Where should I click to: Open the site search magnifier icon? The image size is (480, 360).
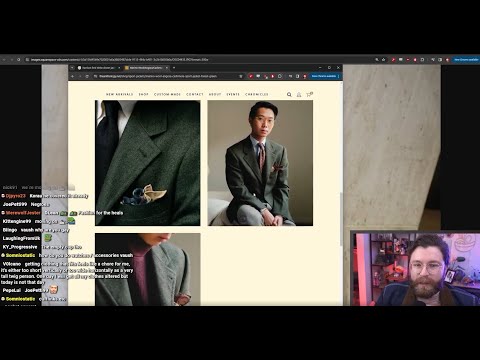point(289,95)
